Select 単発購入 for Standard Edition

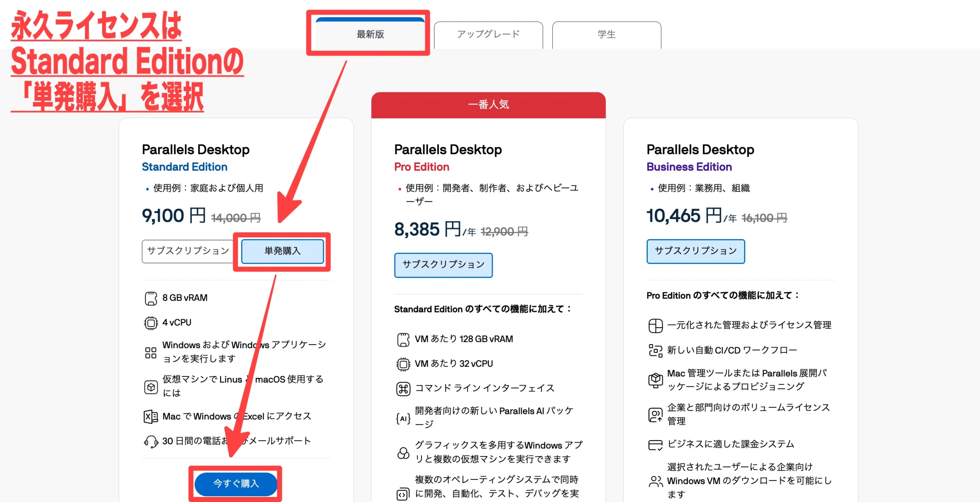pyautogui.click(x=283, y=251)
